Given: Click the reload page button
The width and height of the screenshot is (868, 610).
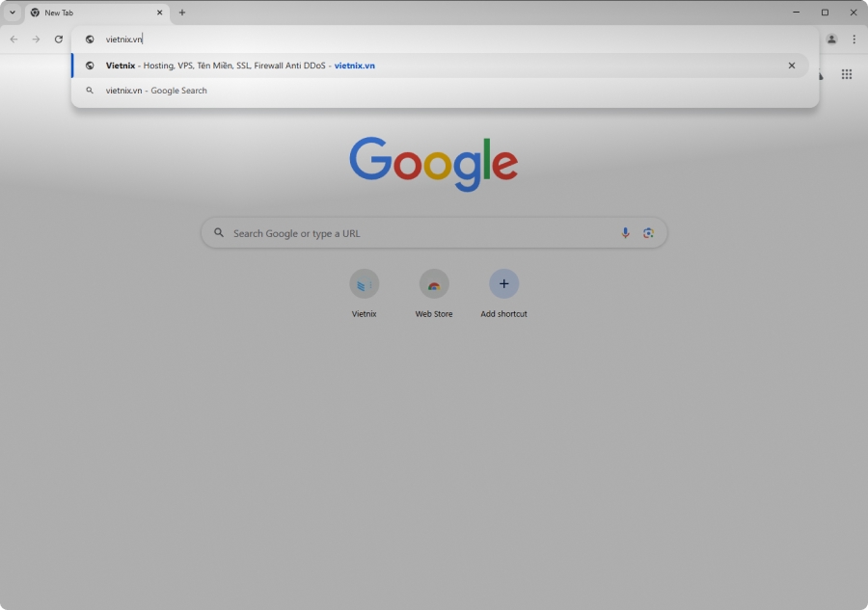Looking at the screenshot, I should point(59,40).
